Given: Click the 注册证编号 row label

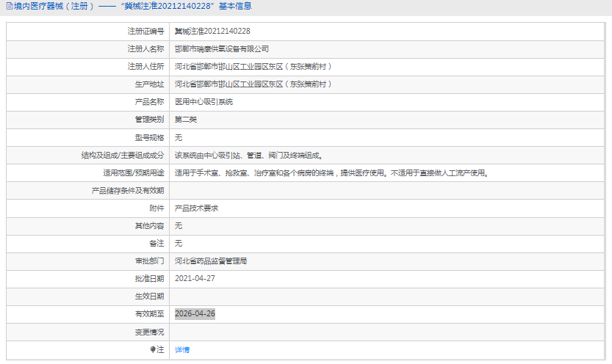Looking at the screenshot, I should click(x=145, y=31).
